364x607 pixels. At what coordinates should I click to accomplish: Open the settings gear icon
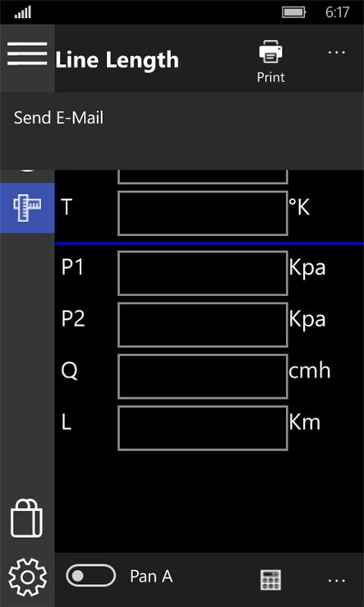click(x=27, y=577)
